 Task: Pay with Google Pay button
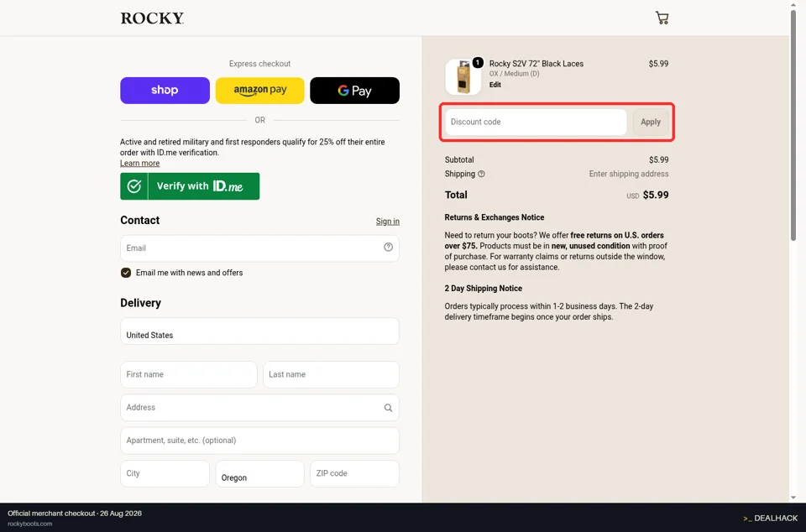pos(354,91)
